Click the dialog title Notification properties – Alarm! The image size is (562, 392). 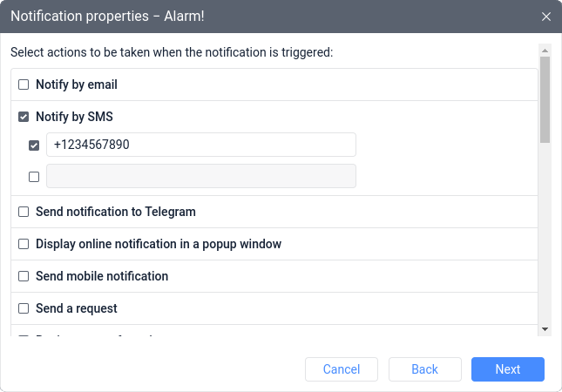pos(107,17)
